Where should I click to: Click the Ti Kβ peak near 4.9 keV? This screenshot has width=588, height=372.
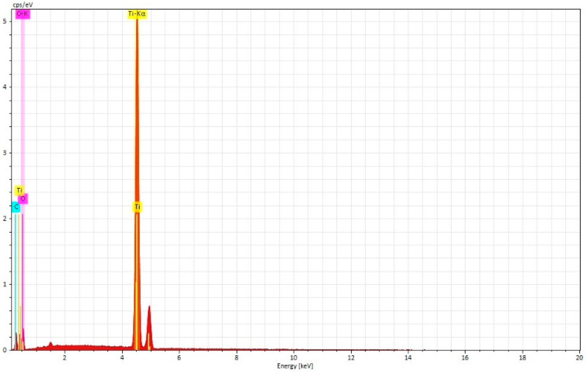149,327
